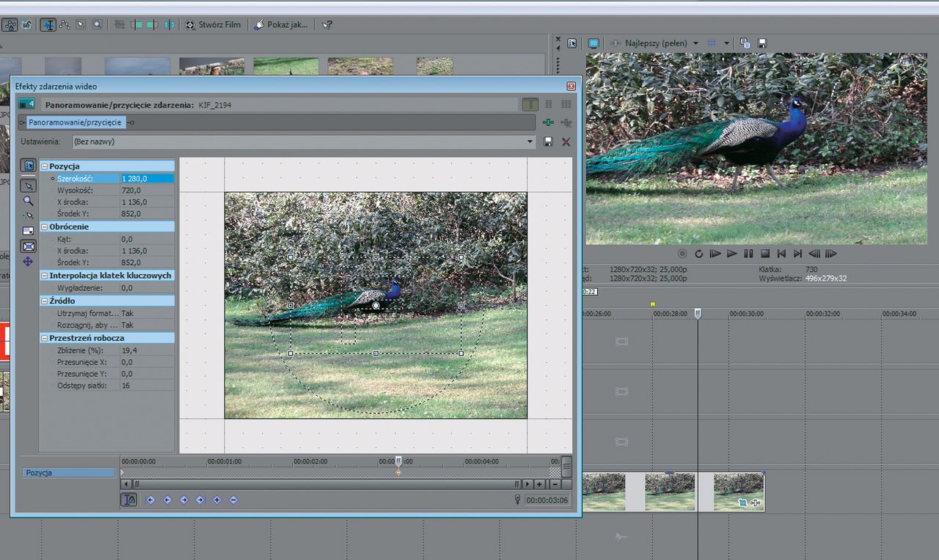Select the Normal edit tool in the toolbar
The width and height of the screenshot is (939, 560).
click(48, 24)
